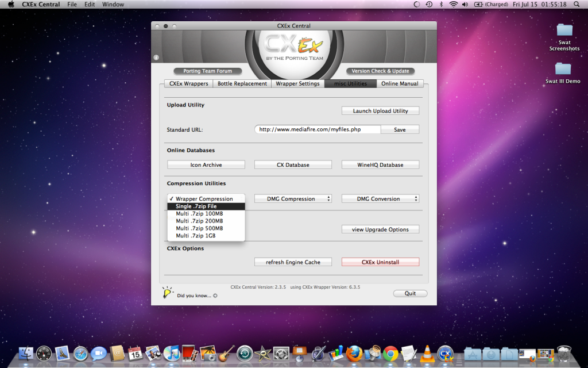Open Finder from the Dock
588x368 pixels.
(x=26, y=354)
